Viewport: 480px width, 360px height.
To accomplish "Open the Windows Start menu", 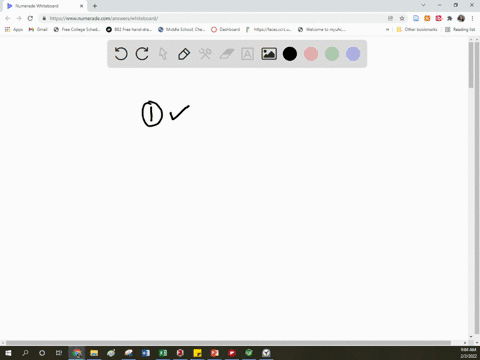I will (x=8, y=353).
